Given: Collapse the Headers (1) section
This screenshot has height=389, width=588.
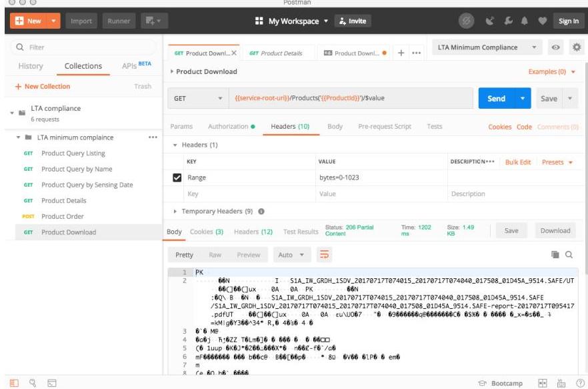Looking at the screenshot, I should point(175,145).
